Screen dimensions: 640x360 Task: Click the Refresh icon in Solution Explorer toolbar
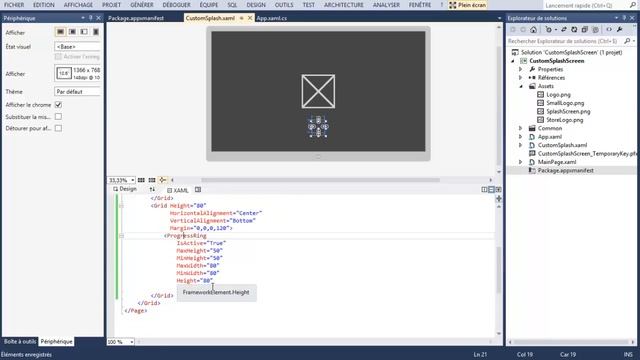(574, 30)
